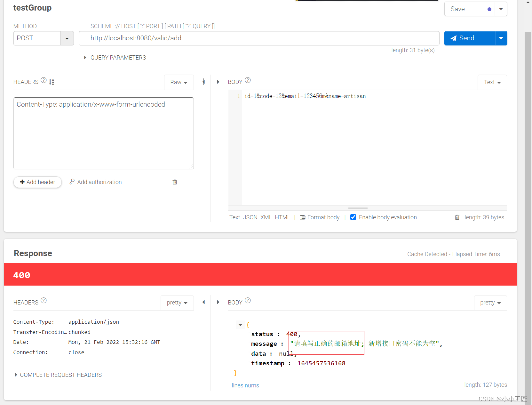Send the POST request
The height and width of the screenshot is (405, 532).
tap(469, 38)
